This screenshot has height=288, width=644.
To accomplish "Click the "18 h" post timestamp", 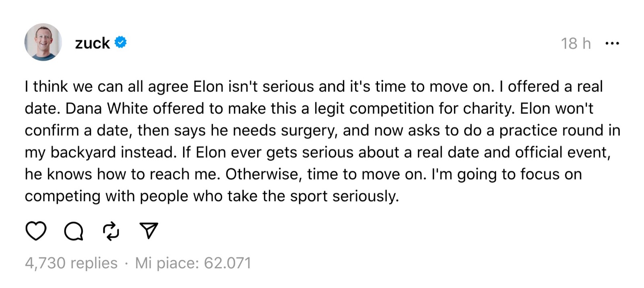I will point(576,43).
